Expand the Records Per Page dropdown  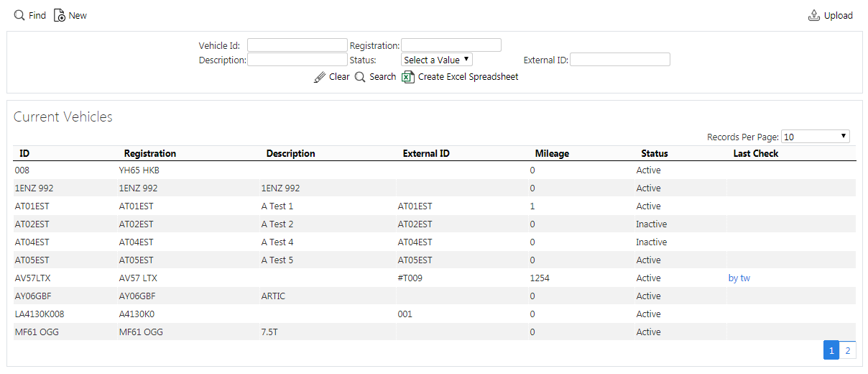816,137
